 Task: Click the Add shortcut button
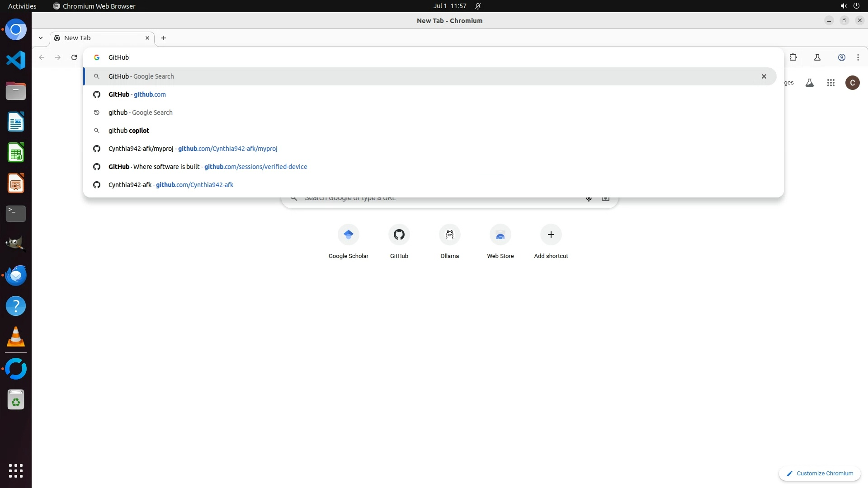[551, 235]
